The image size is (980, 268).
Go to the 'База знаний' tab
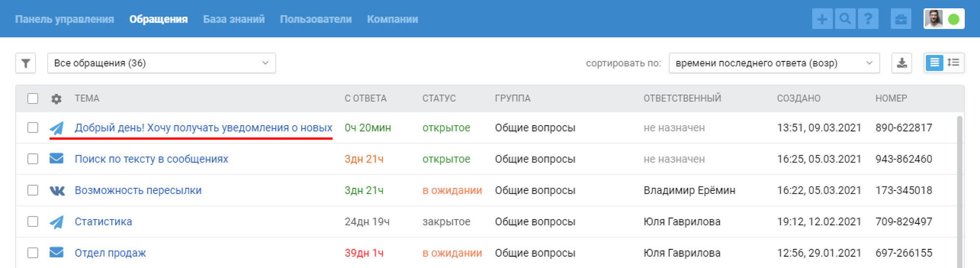(x=234, y=19)
